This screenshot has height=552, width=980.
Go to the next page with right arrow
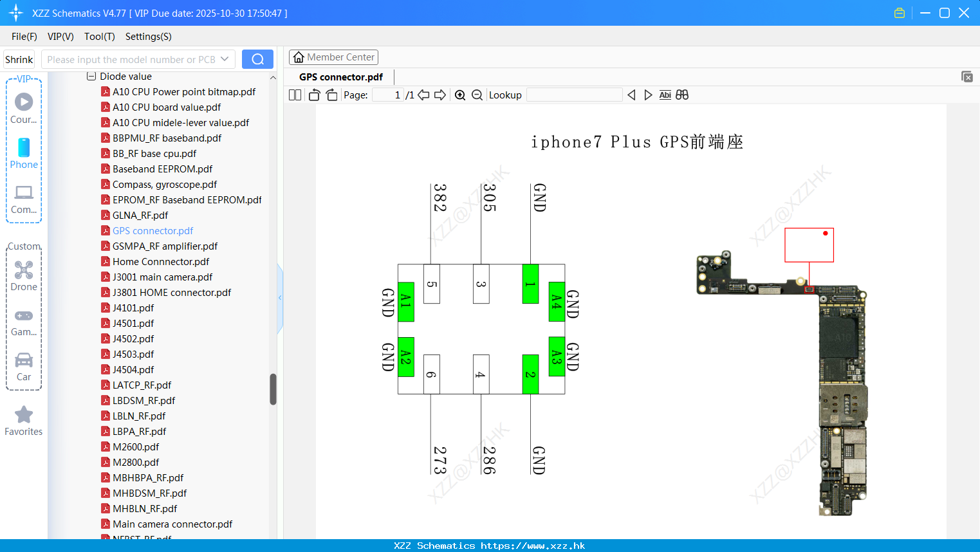coord(440,95)
